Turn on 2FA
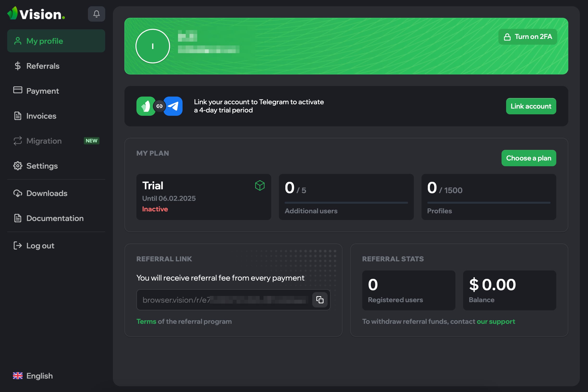Viewport: 588px width, 392px height. click(527, 37)
